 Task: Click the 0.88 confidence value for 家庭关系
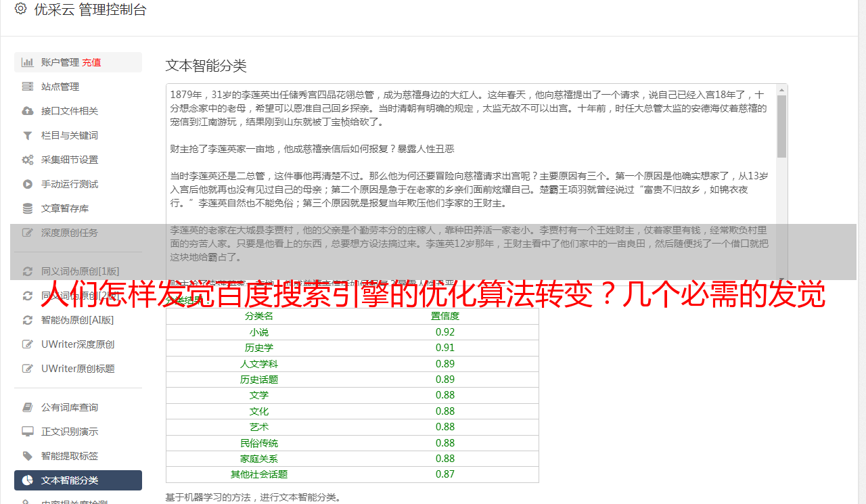(x=445, y=459)
